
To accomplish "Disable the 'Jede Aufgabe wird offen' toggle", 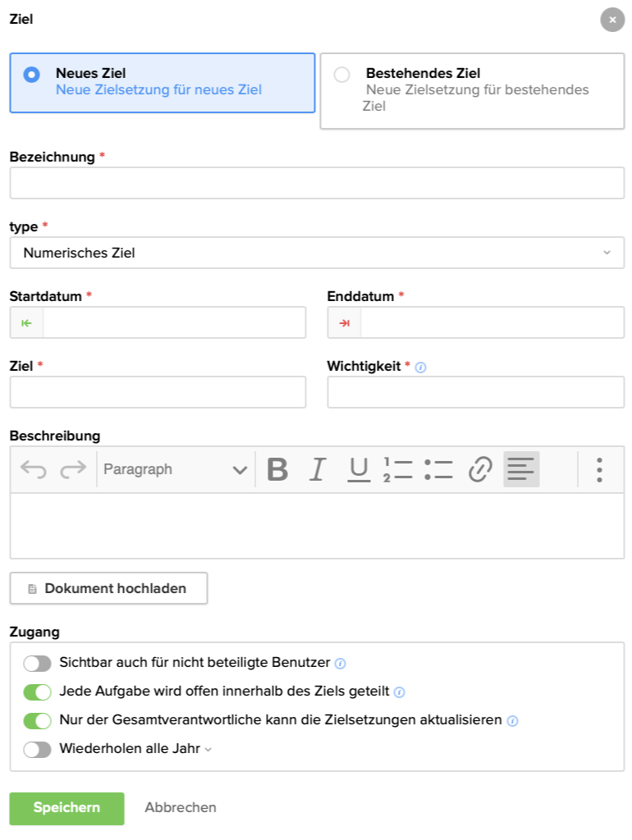I will [x=37, y=692].
